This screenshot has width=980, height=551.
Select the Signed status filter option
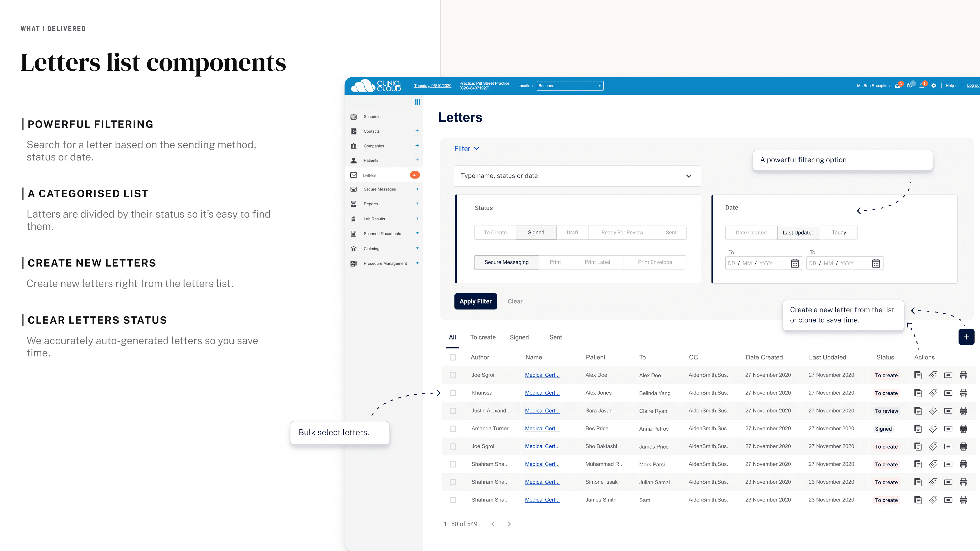pyautogui.click(x=536, y=233)
